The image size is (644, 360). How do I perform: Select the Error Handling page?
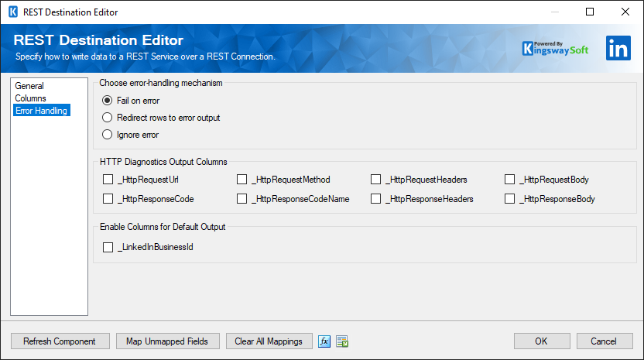point(42,110)
